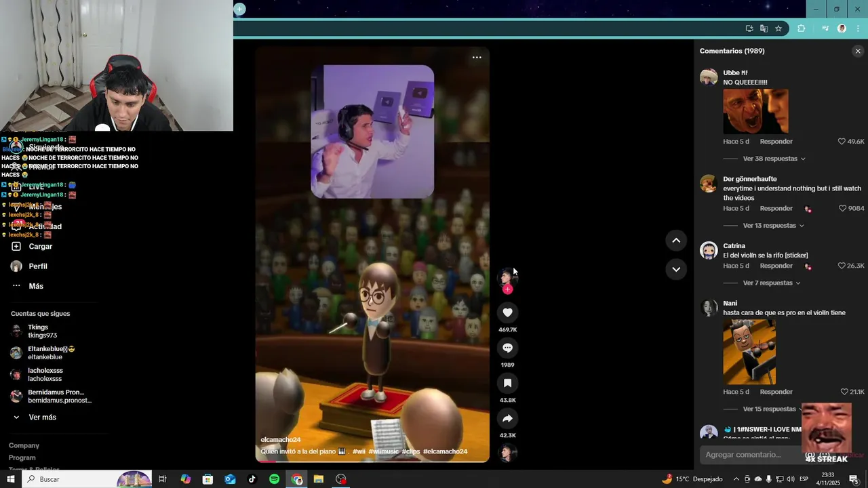Image resolution: width=868 pixels, height=488 pixels.
Task: Close the Comentarios panel
Action: pyautogui.click(x=858, y=51)
